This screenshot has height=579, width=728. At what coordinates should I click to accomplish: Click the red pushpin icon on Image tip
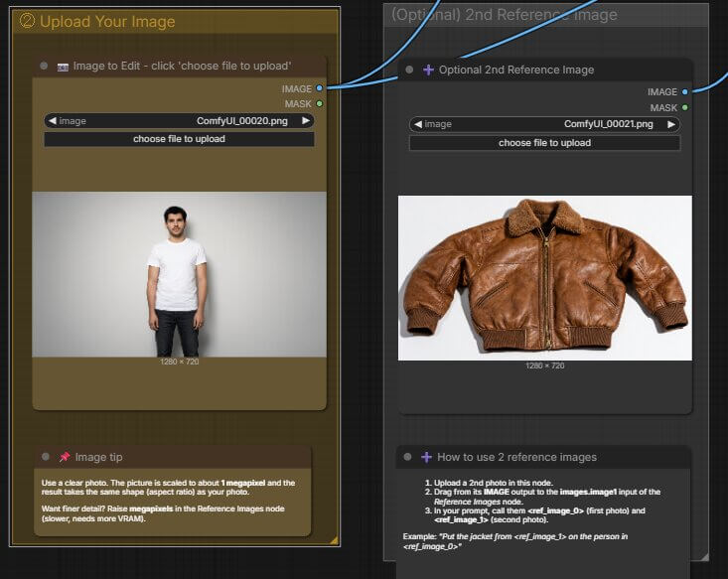point(65,458)
